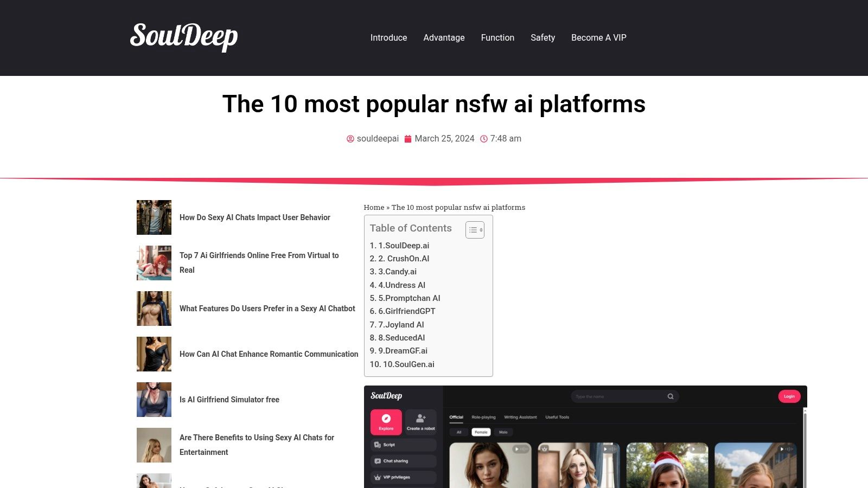Click the SoulDeep logo in header
This screenshot has height=488, width=868.
[184, 37]
